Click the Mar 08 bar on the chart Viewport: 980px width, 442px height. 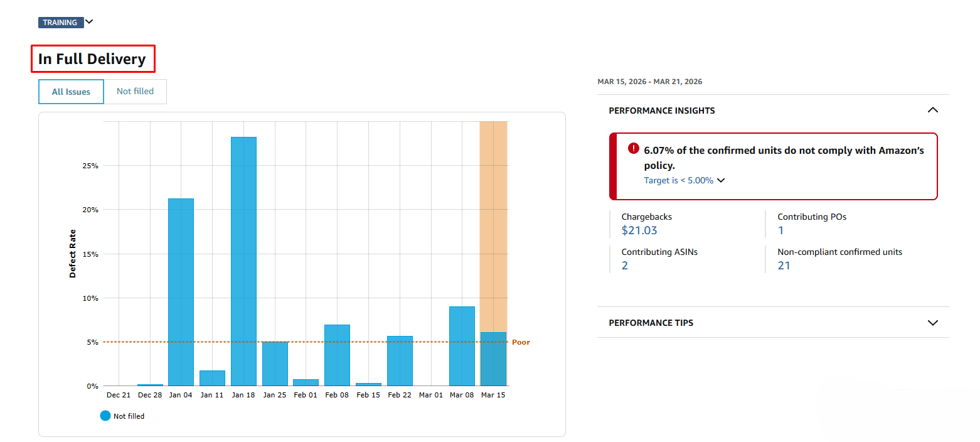[x=462, y=345]
